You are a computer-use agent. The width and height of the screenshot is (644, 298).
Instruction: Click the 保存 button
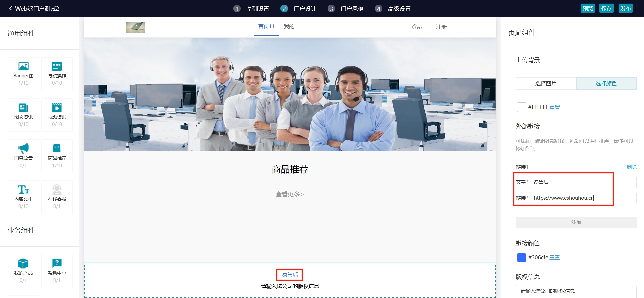[606, 8]
